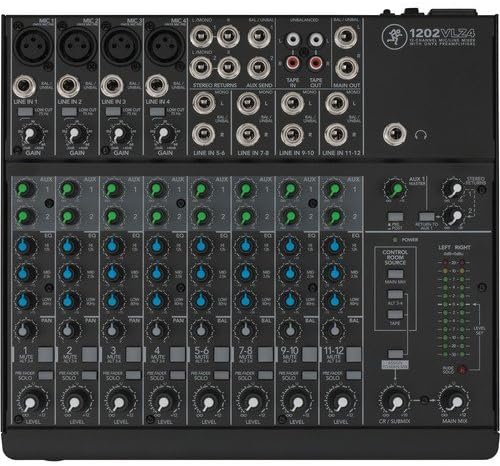The image size is (500, 466).
Task: Click the Left/Right LED level meter
Action: coord(453,308)
